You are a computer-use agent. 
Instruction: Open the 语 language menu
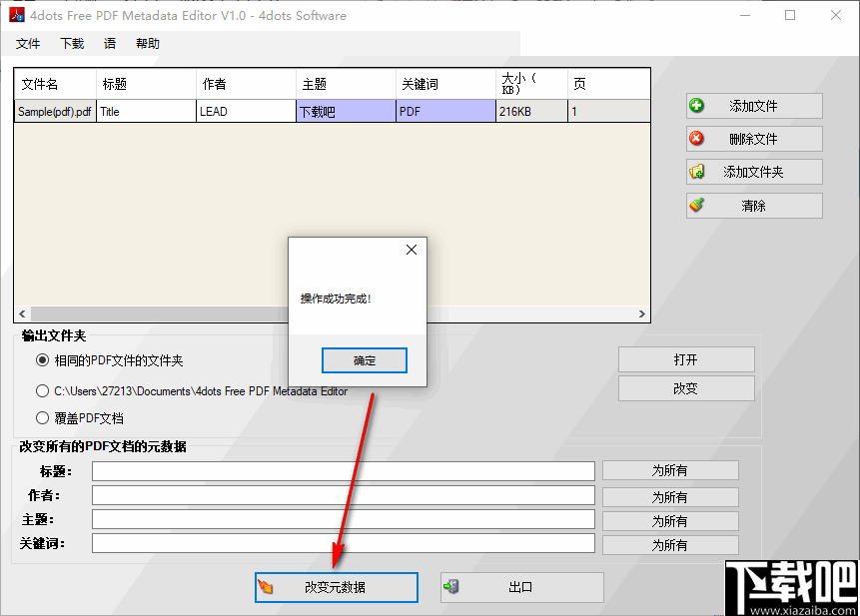109,43
